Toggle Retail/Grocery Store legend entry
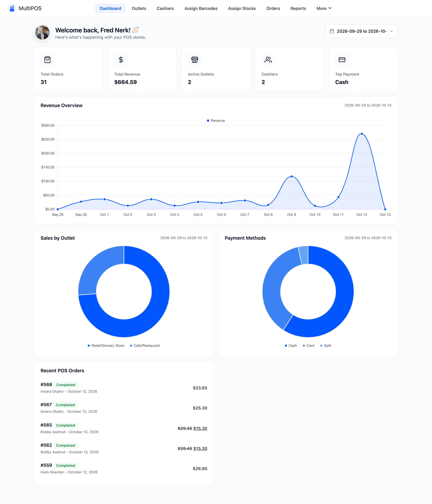Screen dimensions: 432x504 [106, 346]
